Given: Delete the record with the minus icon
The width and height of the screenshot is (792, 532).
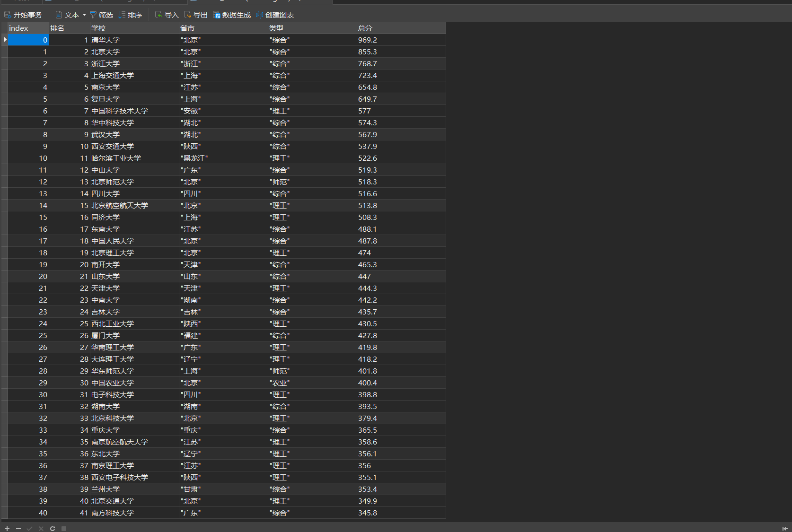Looking at the screenshot, I should tap(18, 528).
